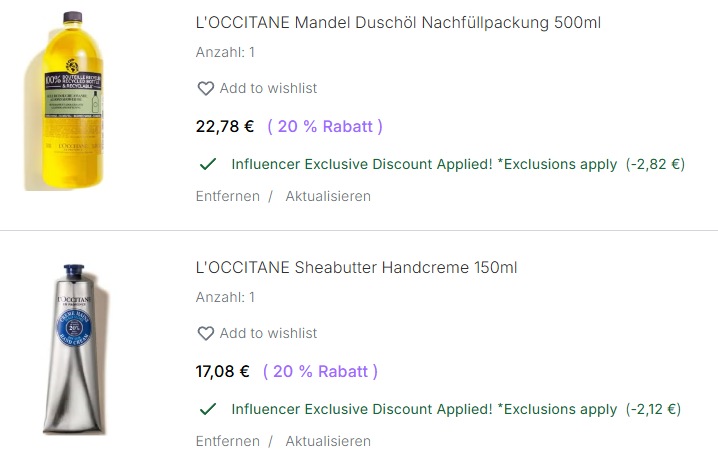Click the 20 % Rabatt label next to 22,78 €

click(x=325, y=127)
